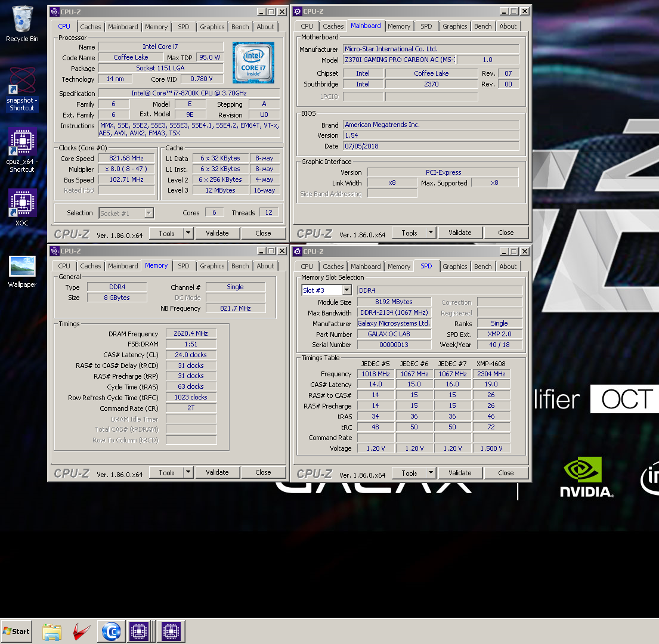
Task: Open Mainboard tab in Memory window
Action: (x=123, y=266)
